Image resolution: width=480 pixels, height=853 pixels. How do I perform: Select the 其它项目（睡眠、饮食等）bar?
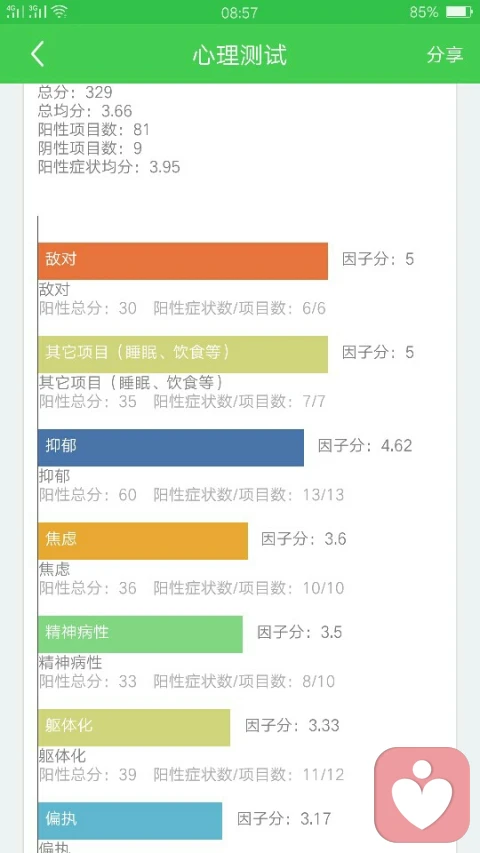pyautogui.click(x=183, y=354)
